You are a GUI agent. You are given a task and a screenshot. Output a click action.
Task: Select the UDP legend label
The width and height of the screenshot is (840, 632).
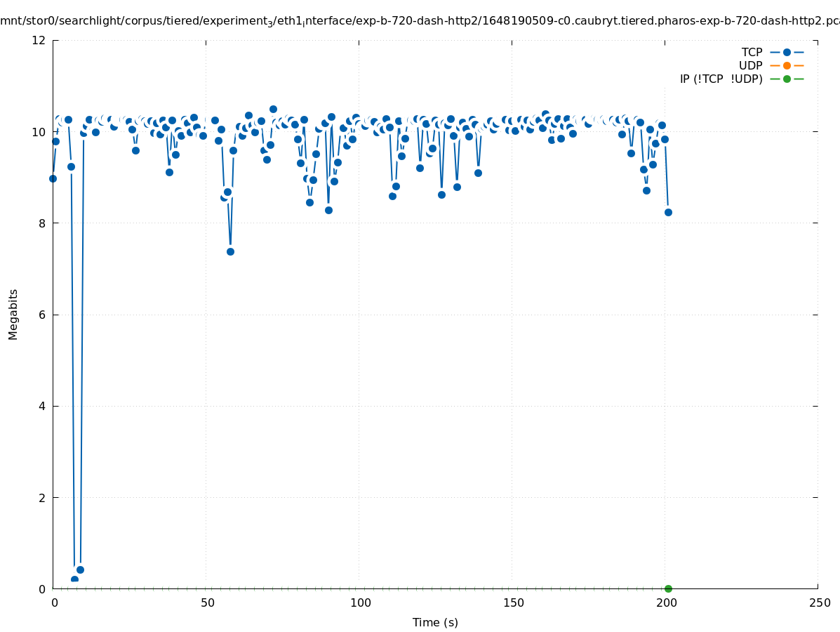[750, 65]
